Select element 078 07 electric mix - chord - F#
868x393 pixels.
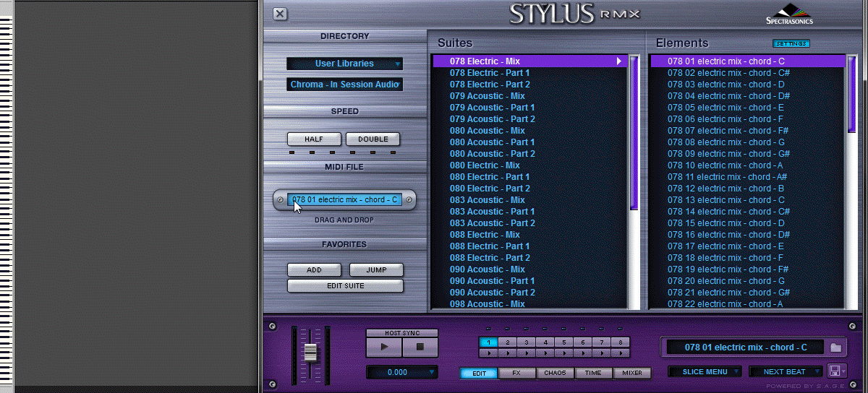(748, 131)
